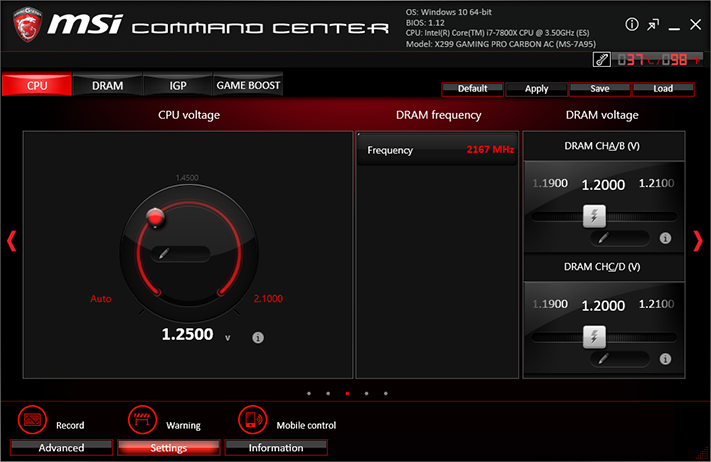Image resolution: width=711 pixels, height=462 pixels.
Task: Click the detach window arrow icon
Action: [x=653, y=24]
